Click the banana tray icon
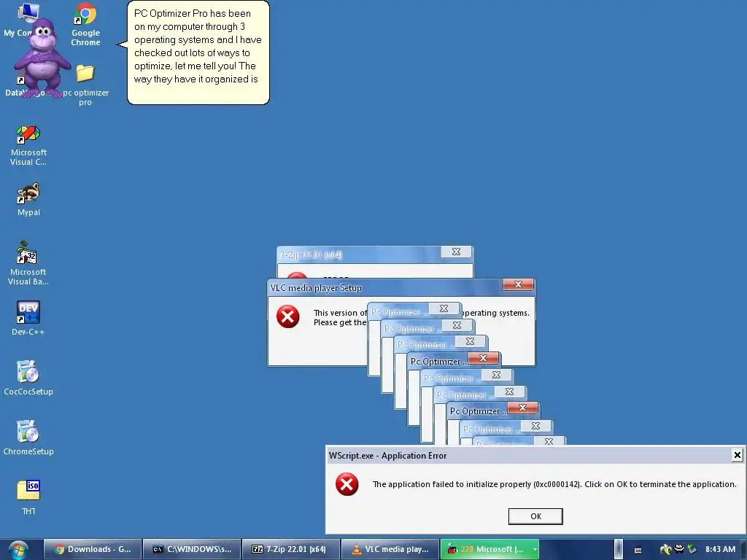 665,549
